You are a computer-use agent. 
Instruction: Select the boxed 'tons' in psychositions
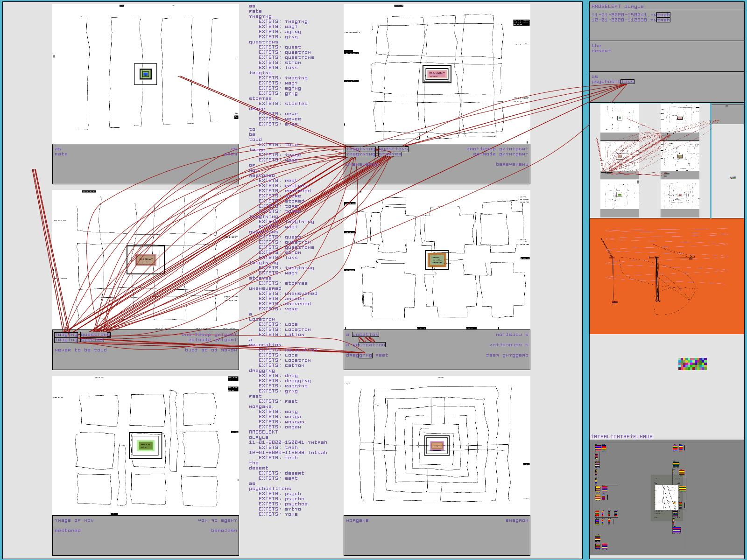pos(627,82)
